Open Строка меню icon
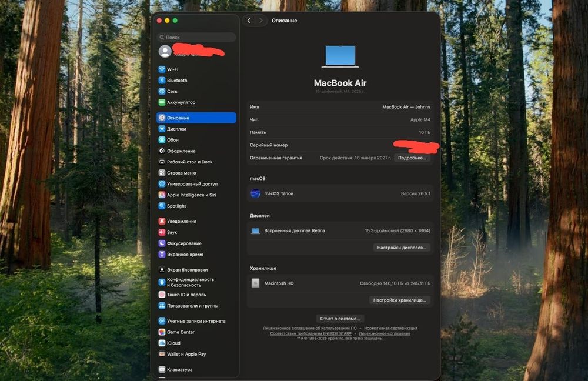588x381 pixels. [x=162, y=173]
